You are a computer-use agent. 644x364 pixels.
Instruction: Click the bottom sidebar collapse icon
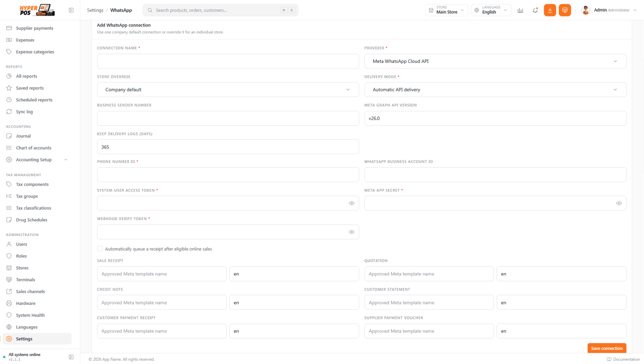(x=71, y=357)
